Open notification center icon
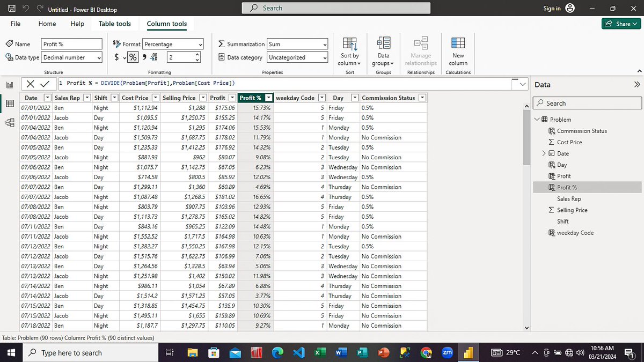 [x=630, y=352]
